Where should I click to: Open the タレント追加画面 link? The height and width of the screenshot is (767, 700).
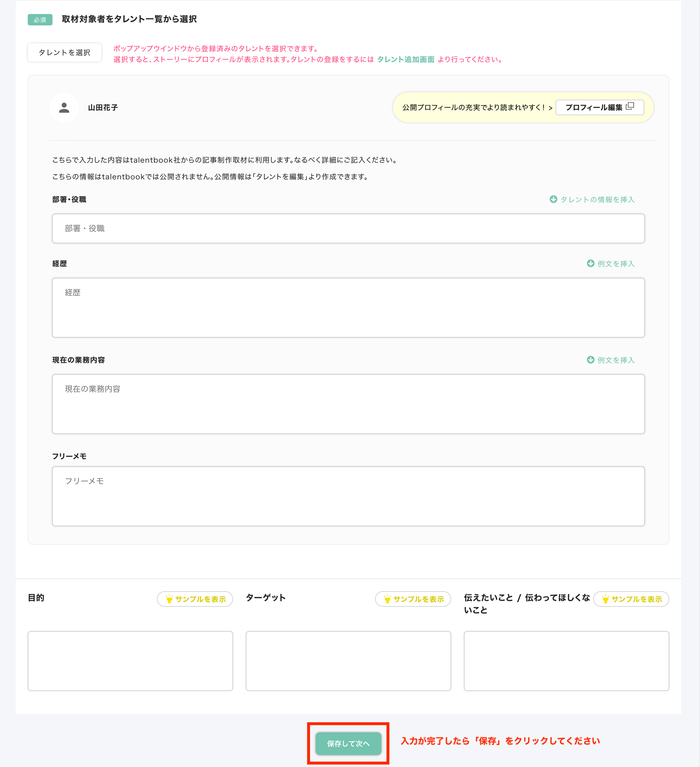point(405,59)
